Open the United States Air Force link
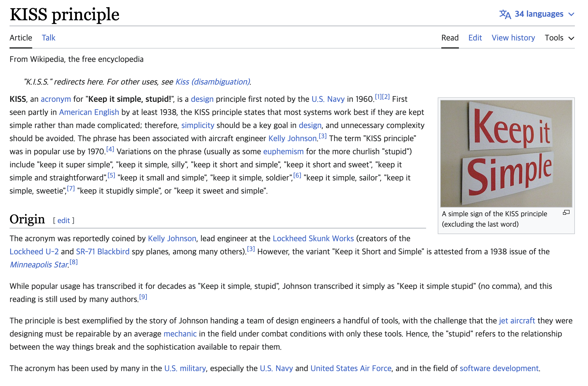Image resolution: width=588 pixels, height=386 pixels. click(351, 368)
